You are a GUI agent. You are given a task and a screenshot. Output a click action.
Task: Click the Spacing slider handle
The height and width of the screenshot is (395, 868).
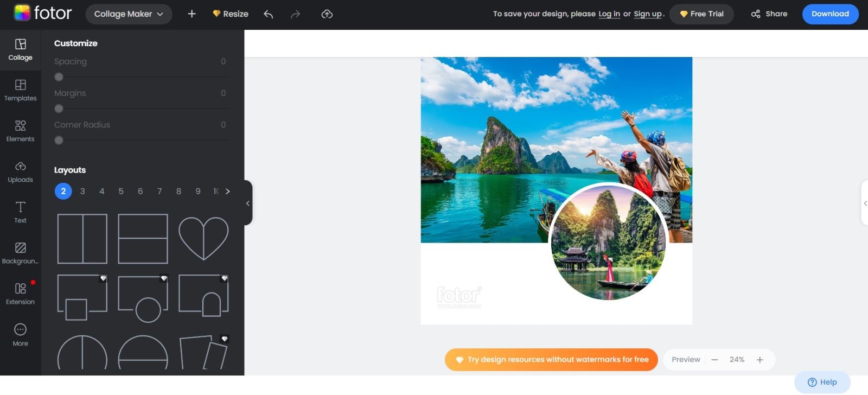[59, 77]
